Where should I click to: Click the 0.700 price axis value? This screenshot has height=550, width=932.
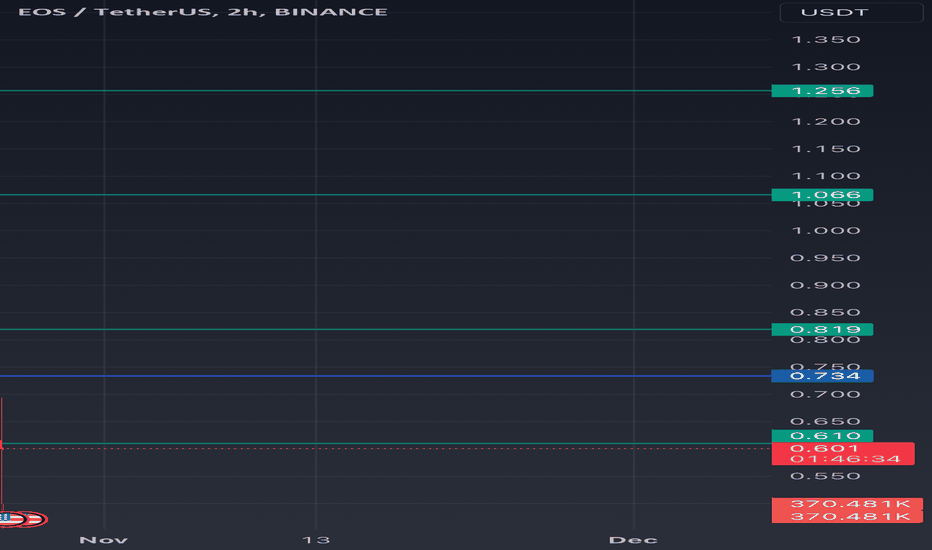pyautogui.click(x=826, y=395)
